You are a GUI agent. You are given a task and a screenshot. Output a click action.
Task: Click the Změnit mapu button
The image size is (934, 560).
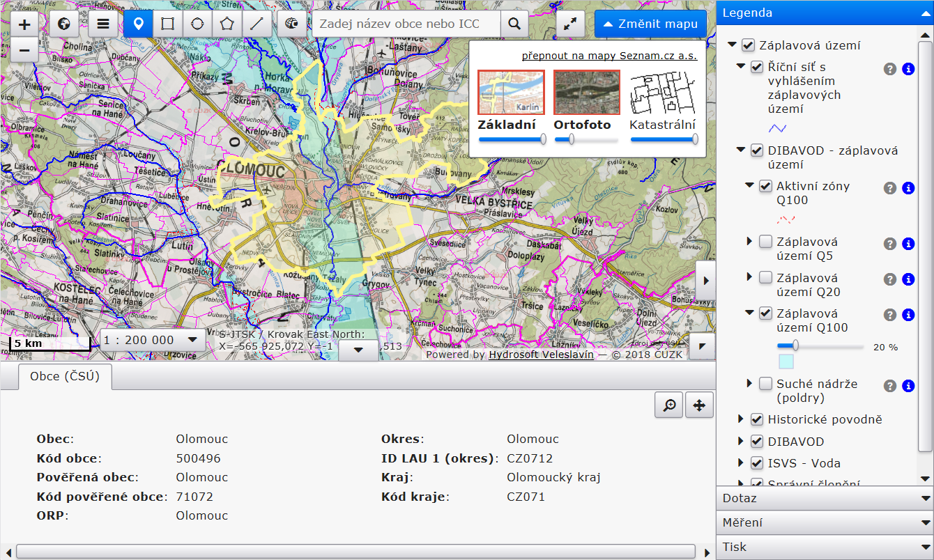click(651, 24)
